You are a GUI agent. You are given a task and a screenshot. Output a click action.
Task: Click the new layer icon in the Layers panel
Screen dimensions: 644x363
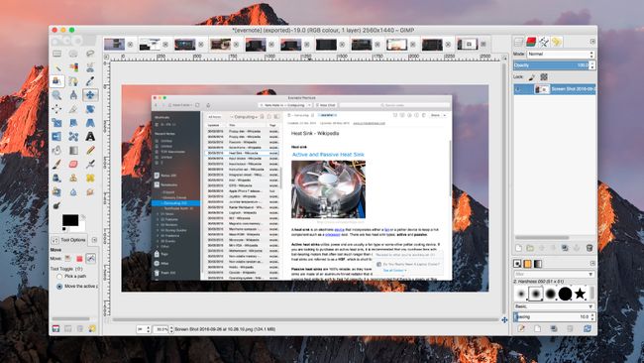tap(519, 248)
